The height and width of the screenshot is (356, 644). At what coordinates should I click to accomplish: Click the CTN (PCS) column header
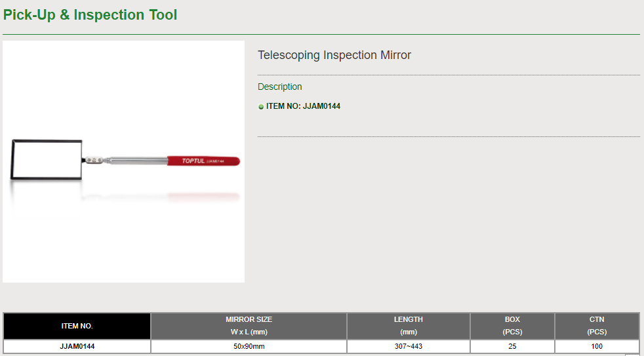[597, 325]
